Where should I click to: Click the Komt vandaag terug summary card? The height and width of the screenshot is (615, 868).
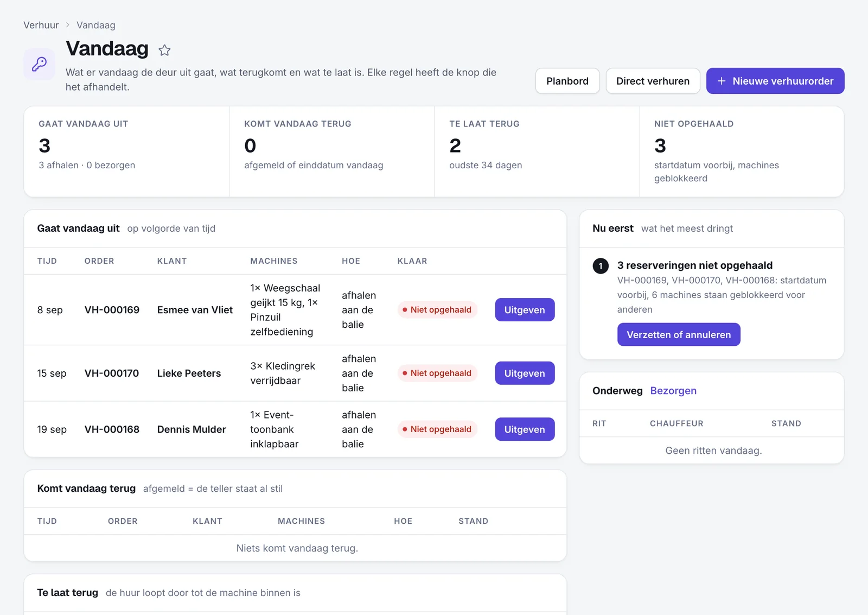click(x=332, y=151)
